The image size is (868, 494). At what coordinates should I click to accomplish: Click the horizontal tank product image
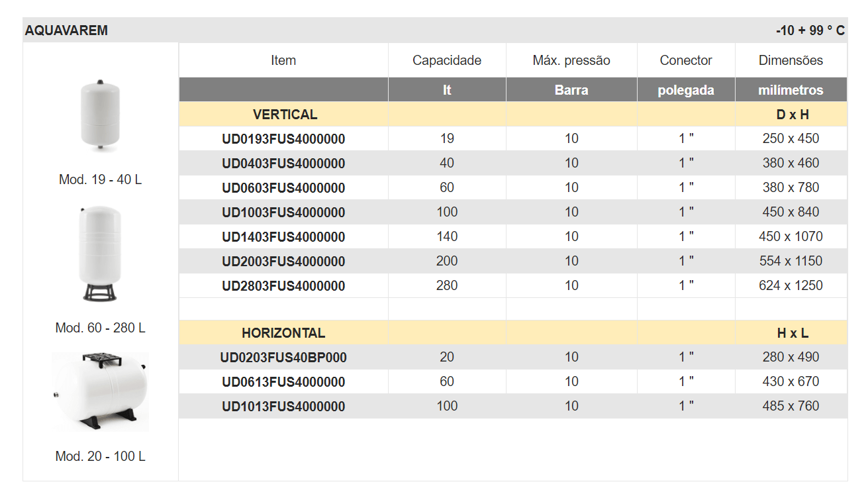pos(100,391)
